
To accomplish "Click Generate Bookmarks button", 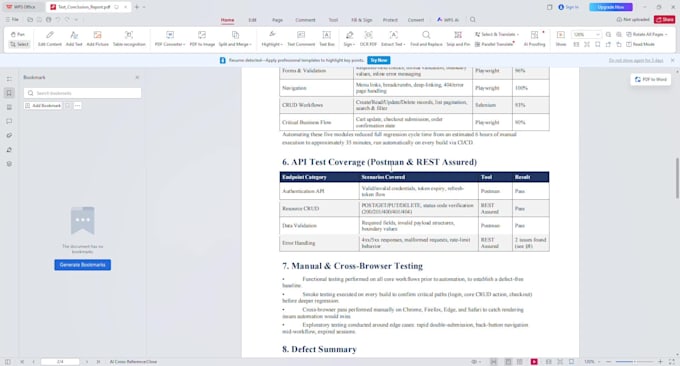I will pyautogui.click(x=82, y=265).
